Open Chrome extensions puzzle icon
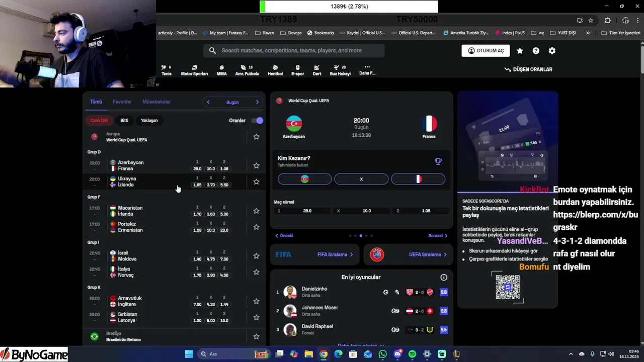 click(x=608, y=21)
